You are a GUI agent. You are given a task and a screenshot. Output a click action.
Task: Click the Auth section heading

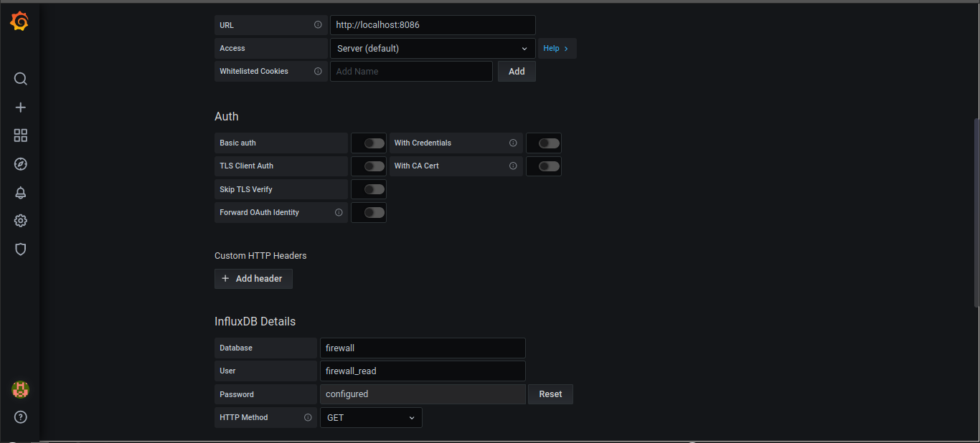pos(227,116)
